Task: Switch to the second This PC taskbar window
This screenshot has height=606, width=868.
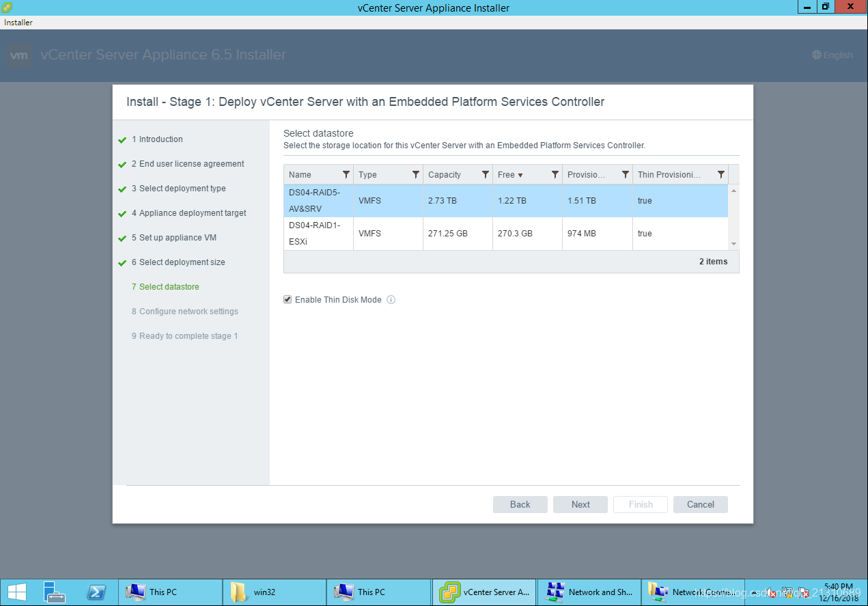Action: (x=378, y=592)
